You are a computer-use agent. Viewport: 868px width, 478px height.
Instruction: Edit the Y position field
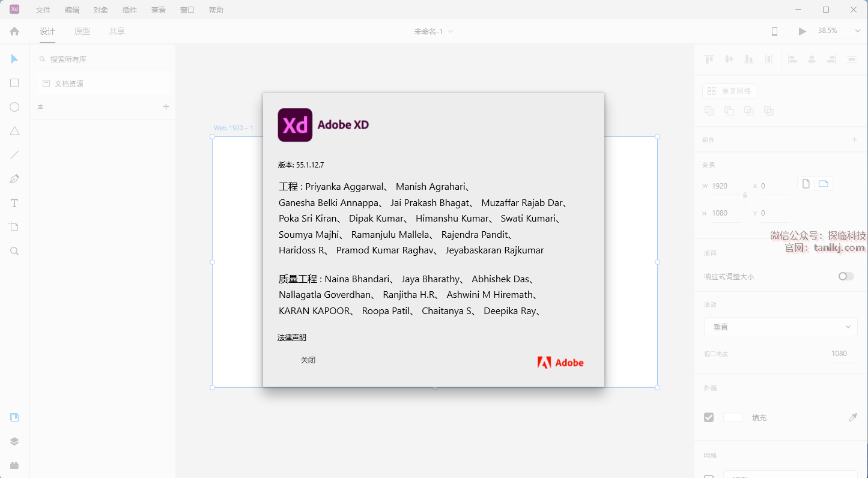point(775,213)
